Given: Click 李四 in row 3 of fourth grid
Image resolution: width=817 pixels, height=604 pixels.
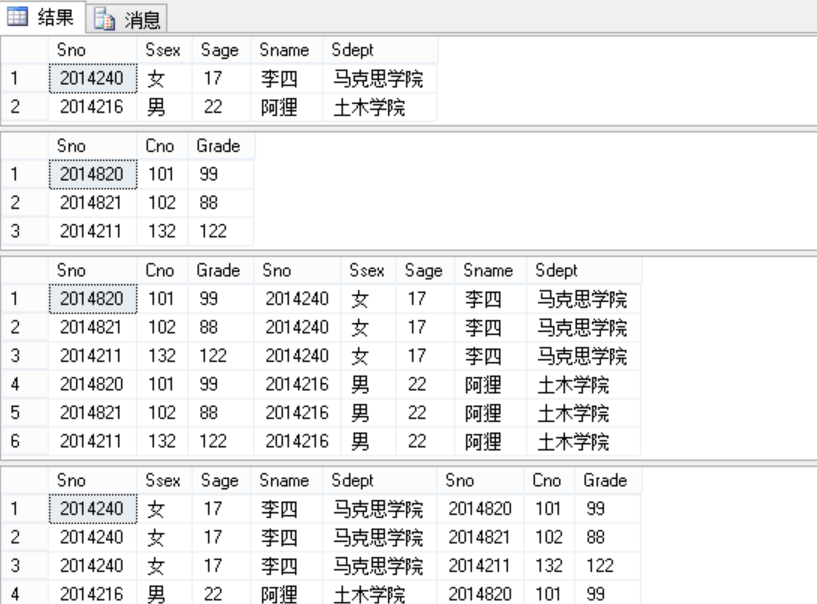Looking at the screenshot, I should click(287, 565).
